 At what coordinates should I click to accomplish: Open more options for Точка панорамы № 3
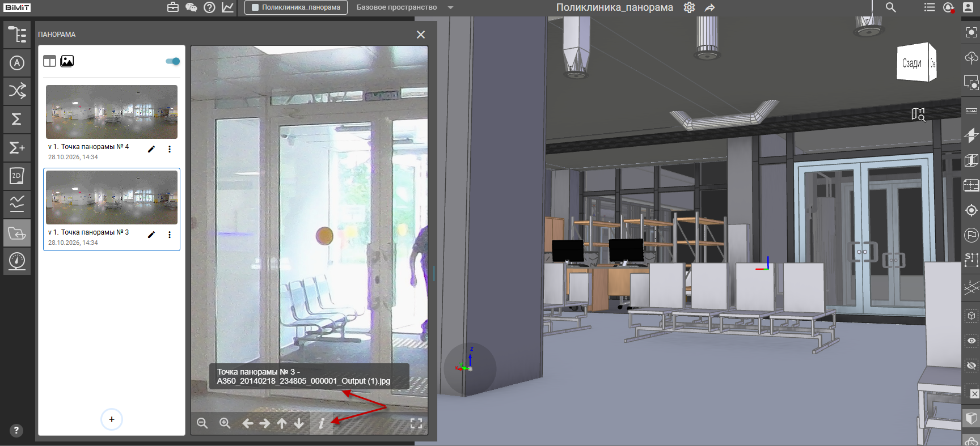(x=170, y=235)
